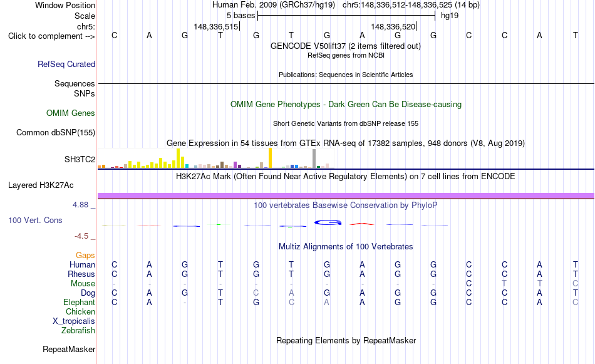Click the dbSNP release 155 track title
The image size is (595, 364).
click(x=346, y=124)
